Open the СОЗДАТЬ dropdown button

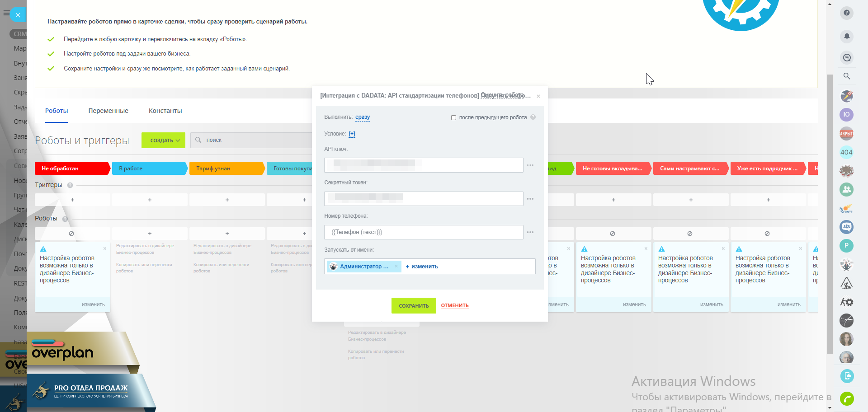(164, 140)
